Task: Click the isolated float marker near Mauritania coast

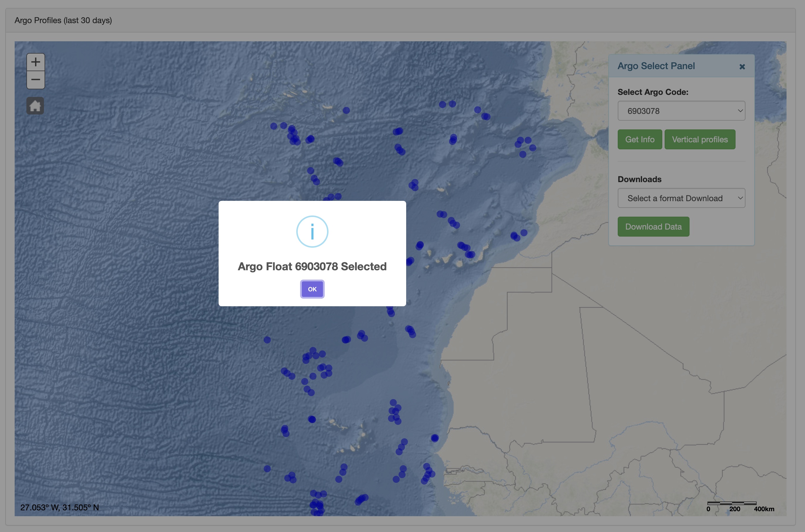Action: tap(435, 438)
